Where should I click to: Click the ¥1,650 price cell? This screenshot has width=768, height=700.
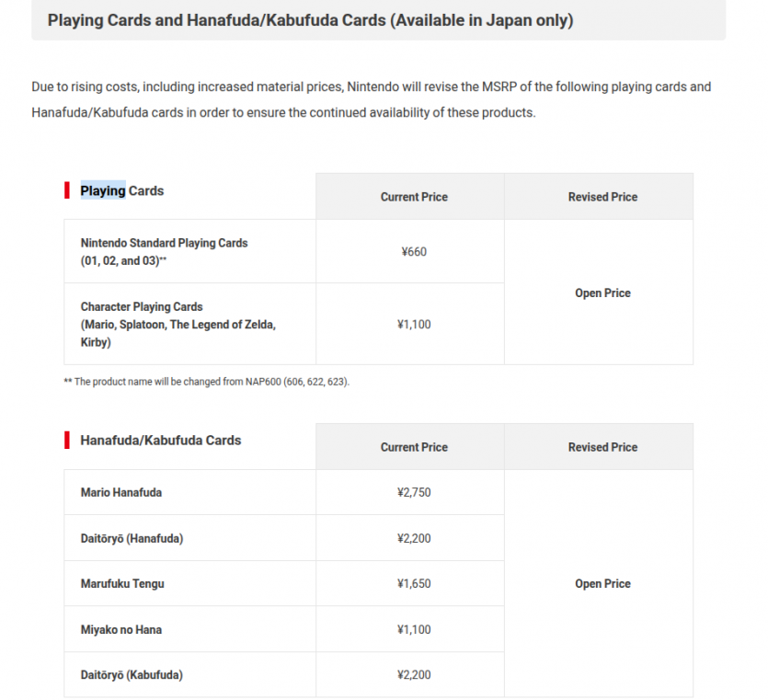coord(414,583)
